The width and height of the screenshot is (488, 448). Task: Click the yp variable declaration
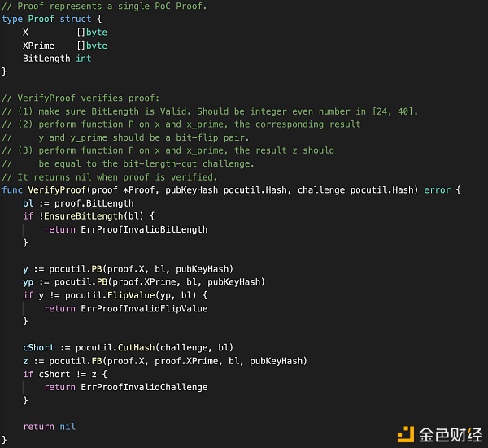28,282
